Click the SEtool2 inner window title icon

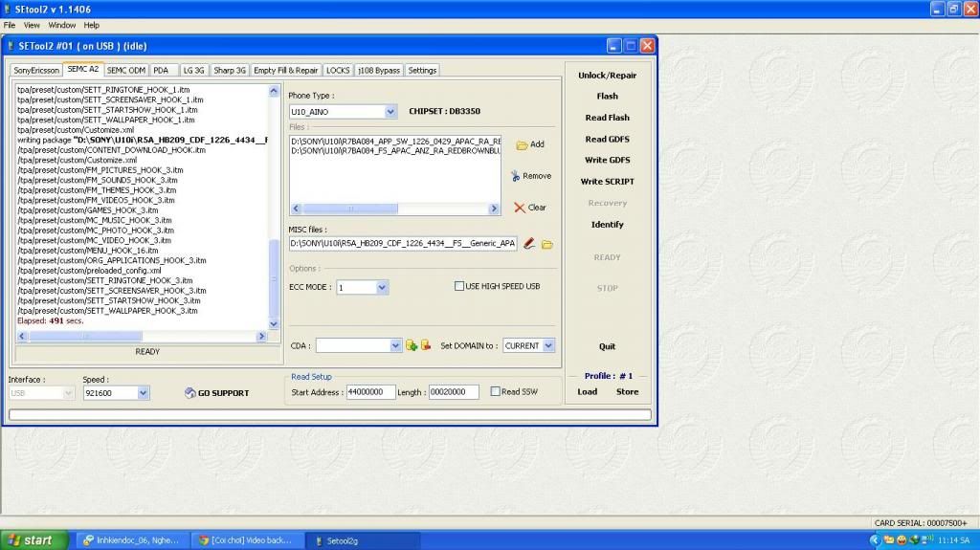tap(11, 46)
